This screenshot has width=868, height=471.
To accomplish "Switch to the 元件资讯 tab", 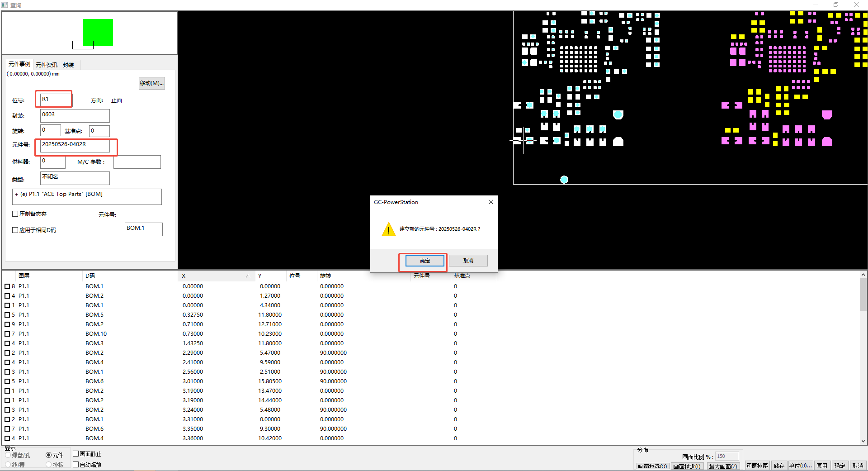I will coord(47,65).
